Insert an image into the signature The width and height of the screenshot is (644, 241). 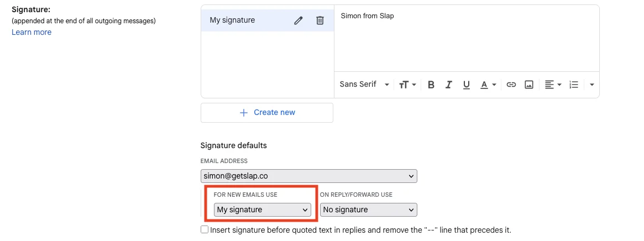click(x=529, y=85)
